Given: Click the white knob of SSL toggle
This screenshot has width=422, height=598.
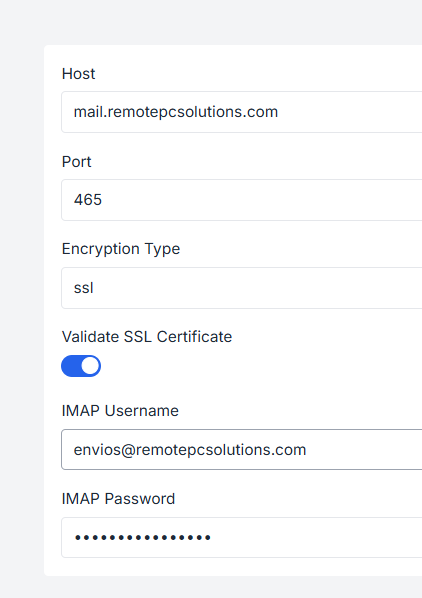Looking at the screenshot, I should point(90,366).
